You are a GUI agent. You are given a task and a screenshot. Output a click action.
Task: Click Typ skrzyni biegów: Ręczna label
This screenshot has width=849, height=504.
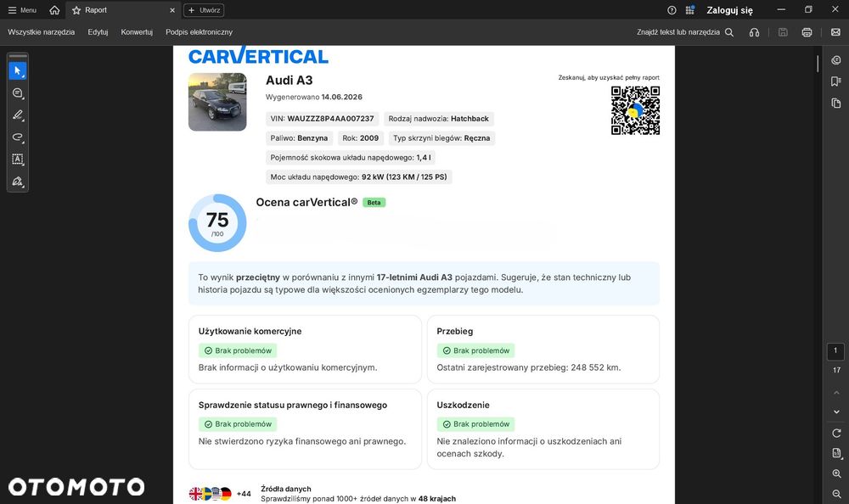point(441,138)
